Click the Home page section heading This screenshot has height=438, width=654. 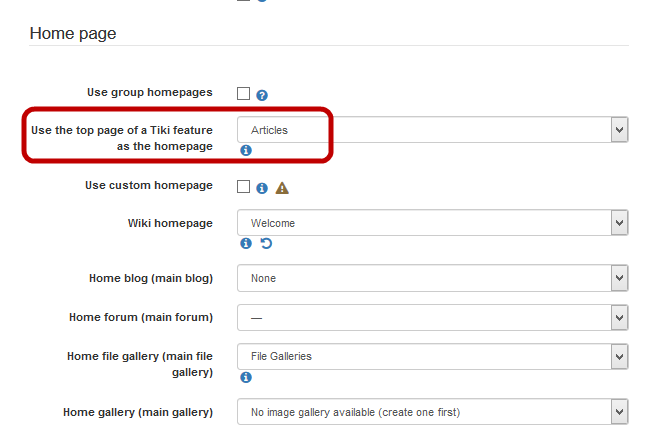pyautogui.click(x=73, y=34)
